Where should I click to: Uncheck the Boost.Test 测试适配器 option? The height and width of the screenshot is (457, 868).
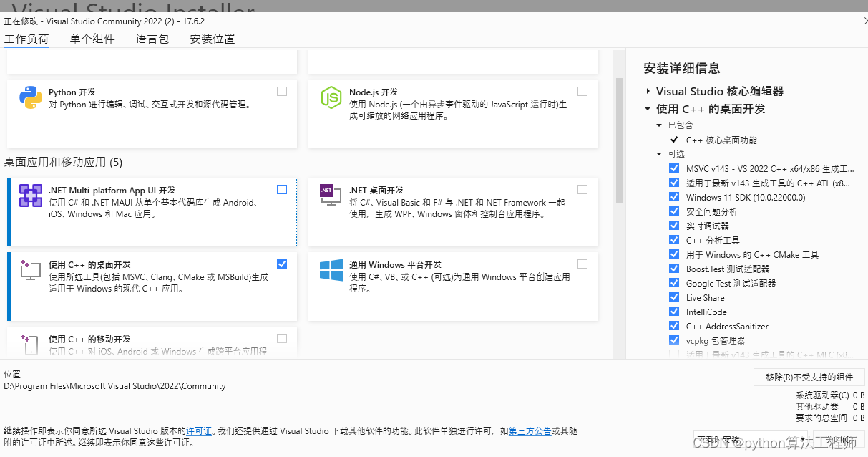pos(674,269)
